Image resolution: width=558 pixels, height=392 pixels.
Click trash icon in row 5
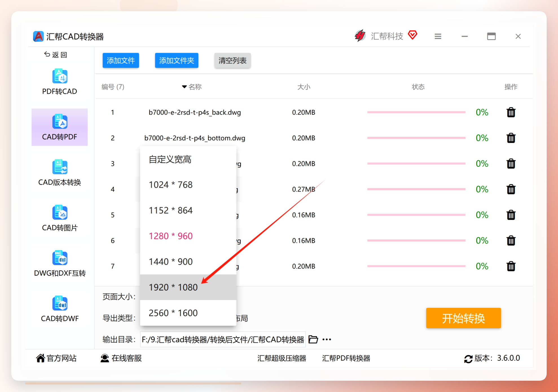tap(511, 215)
